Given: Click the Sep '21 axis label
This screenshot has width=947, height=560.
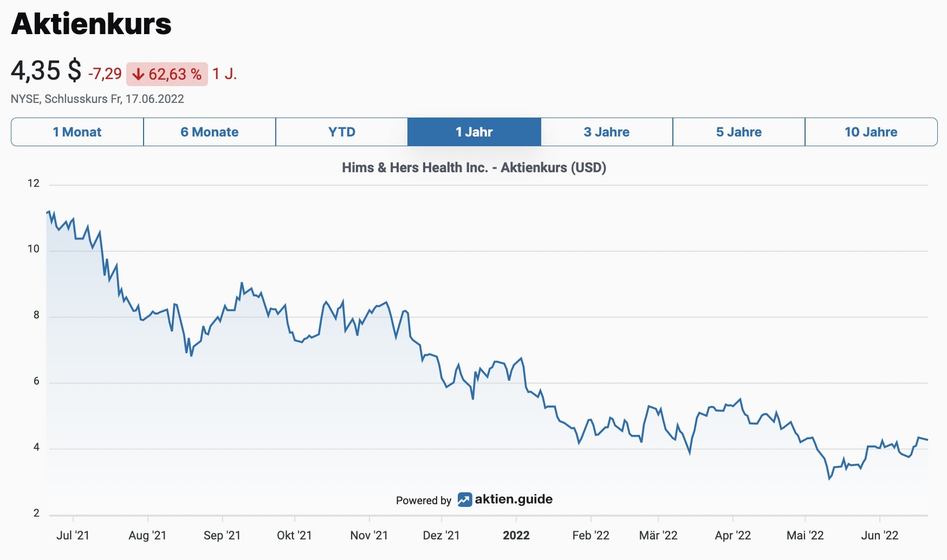Looking at the screenshot, I should tap(222, 535).
